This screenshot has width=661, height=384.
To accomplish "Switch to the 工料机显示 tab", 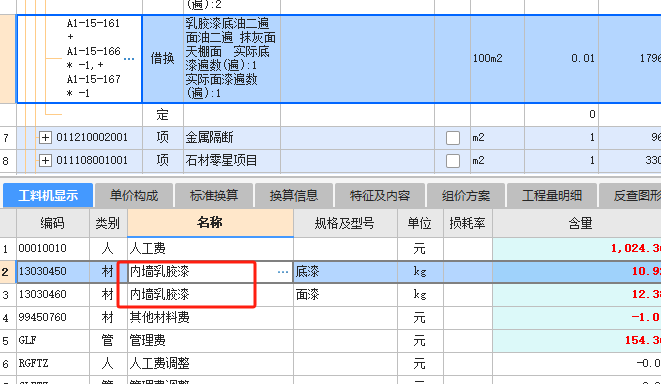I will (x=48, y=195).
